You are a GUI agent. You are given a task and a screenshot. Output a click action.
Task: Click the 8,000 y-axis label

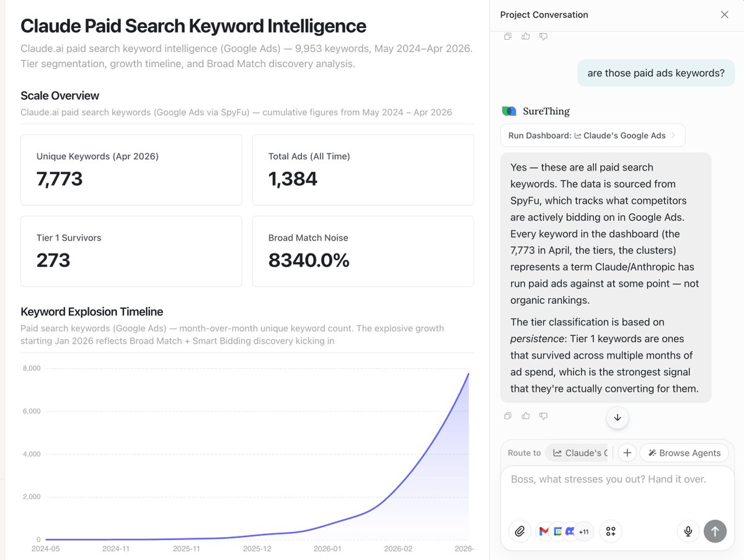(30, 368)
